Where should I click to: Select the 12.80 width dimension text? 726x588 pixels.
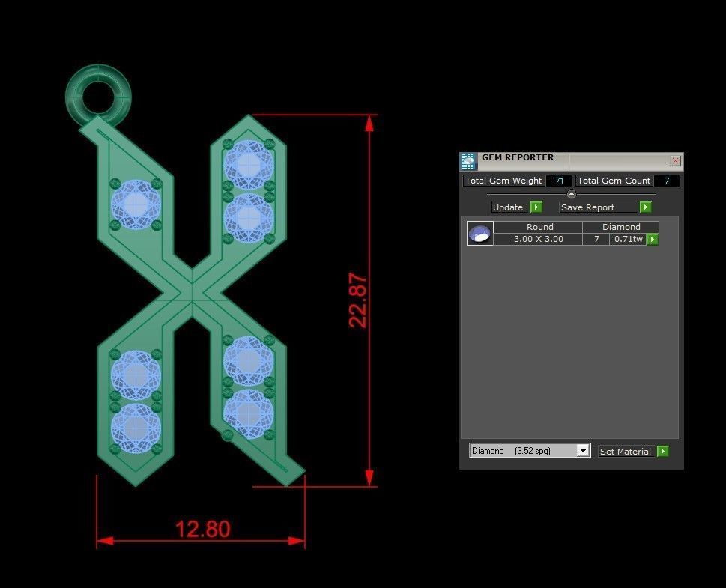[202, 529]
